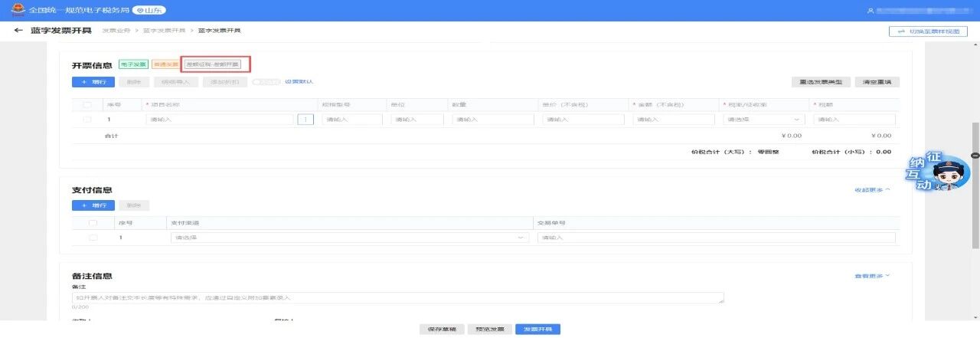Open the 税率/征收率 dropdown

[763, 120]
